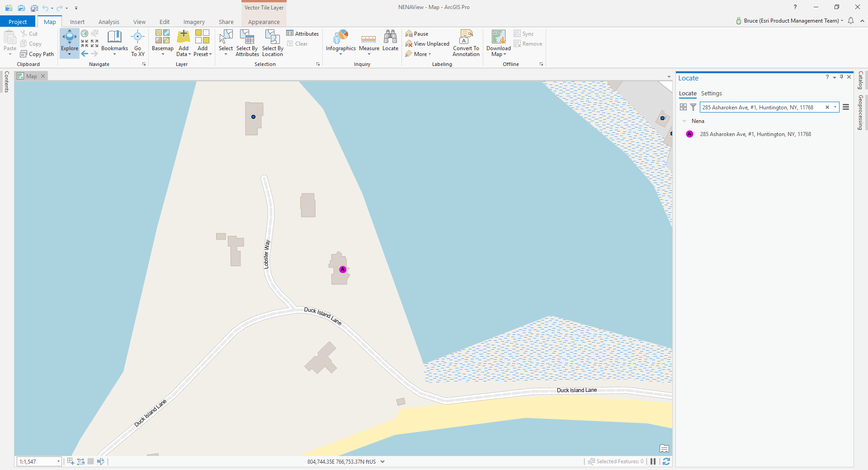
Task: Go to the previous extent arrow
Action: tap(85, 54)
